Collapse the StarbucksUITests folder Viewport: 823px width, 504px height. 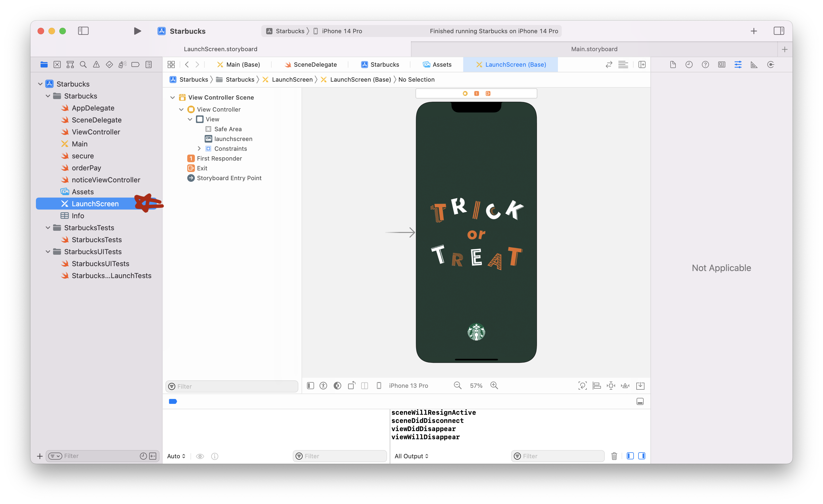(48, 251)
